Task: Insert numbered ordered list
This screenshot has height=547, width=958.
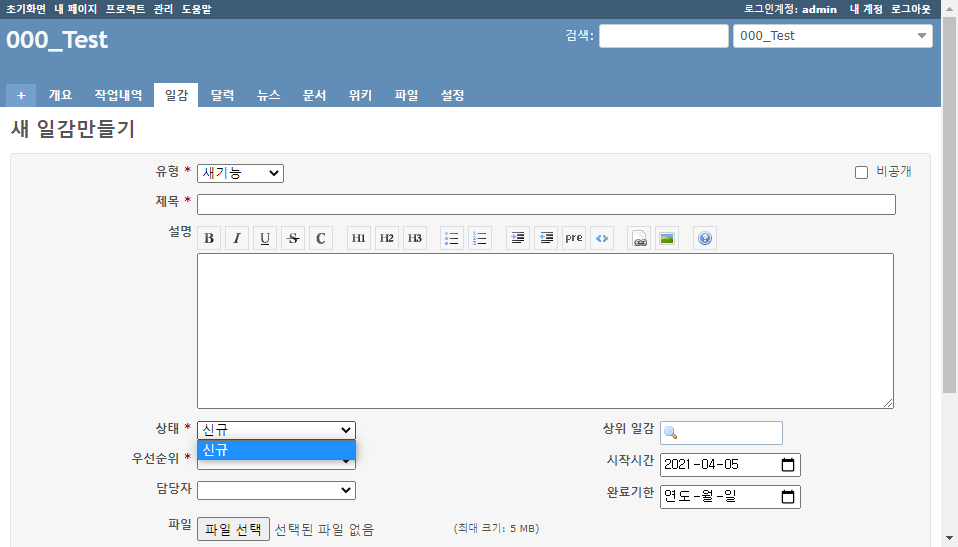Action: [480, 238]
